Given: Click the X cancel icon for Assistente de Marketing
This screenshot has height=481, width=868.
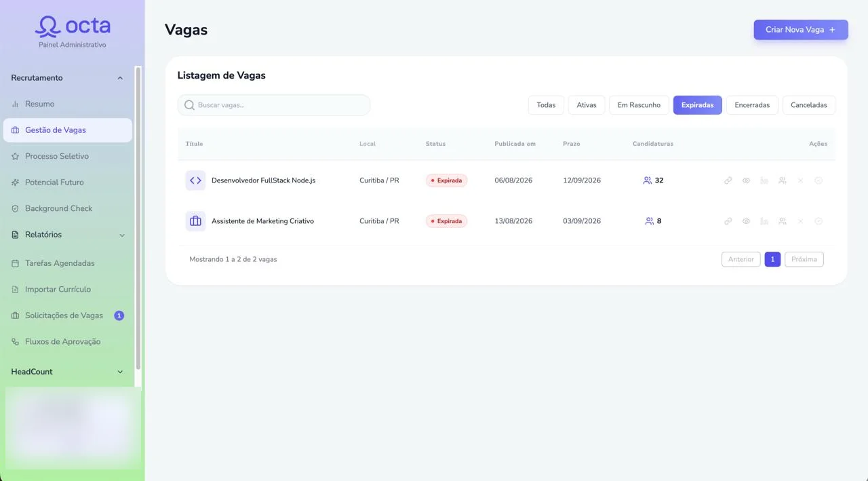Looking at the screenshot, I should [800, 221].
